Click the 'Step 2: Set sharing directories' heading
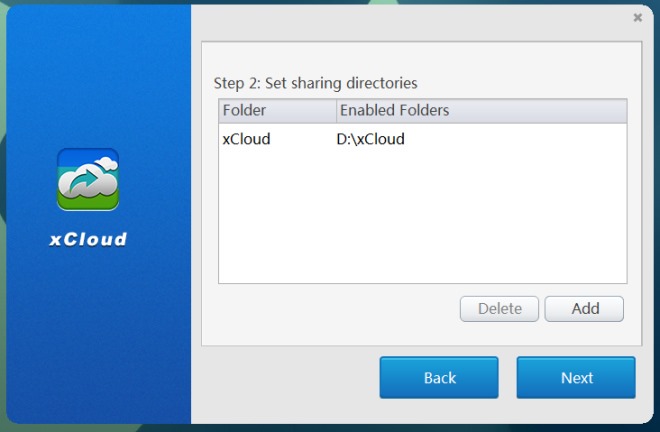660x432 pixels. coord(315,83)
